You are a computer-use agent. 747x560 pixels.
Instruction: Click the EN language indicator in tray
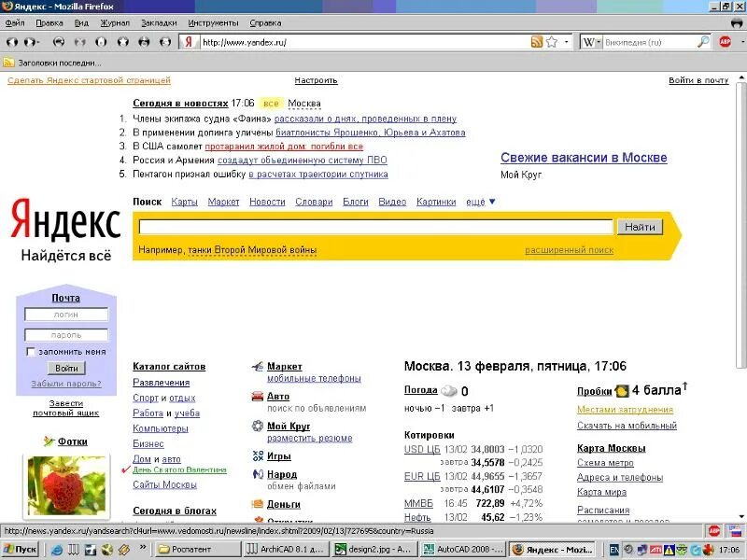(x=614, y=549)
